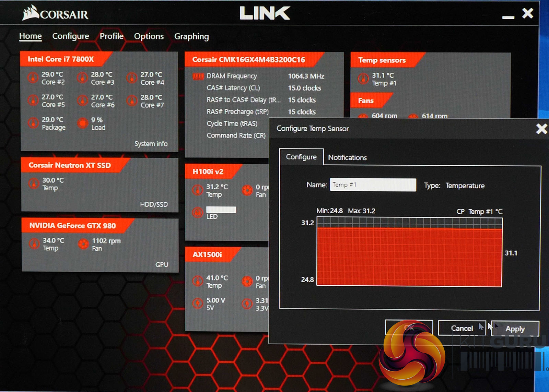Viewport: 549px width, 392px height.
Task: Click the CPU Load icon
Action: pyautogui.click(x=82, y=123)
